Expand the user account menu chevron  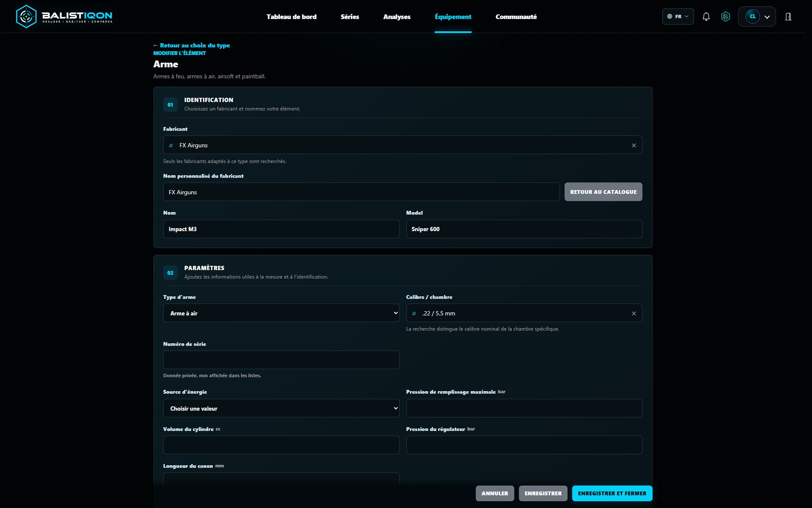pos(767,17)
